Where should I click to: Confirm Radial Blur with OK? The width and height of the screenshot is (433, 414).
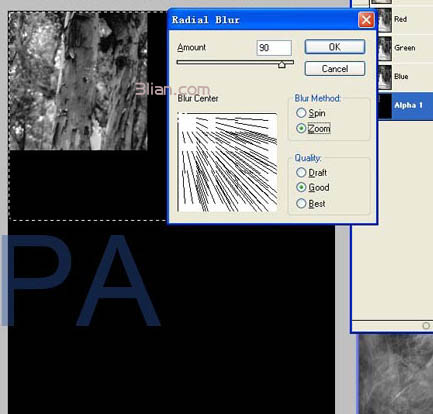click(335, 47)
